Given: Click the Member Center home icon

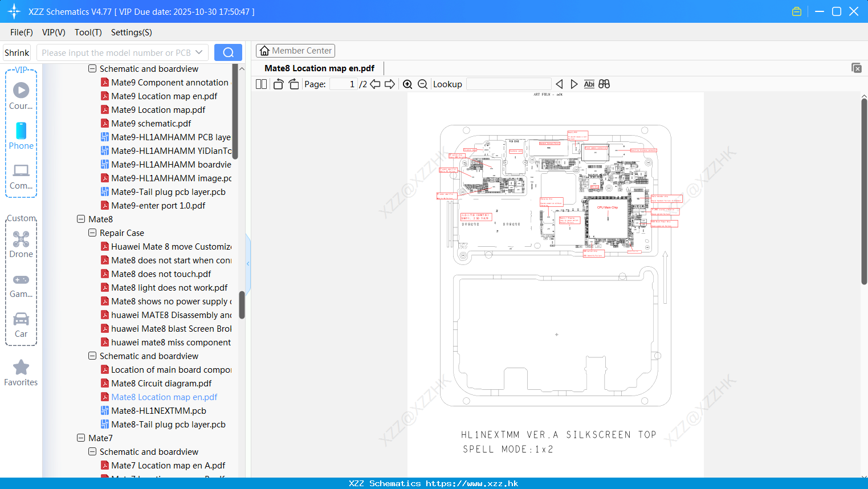Looking at the screenshot, I should 264,51.
